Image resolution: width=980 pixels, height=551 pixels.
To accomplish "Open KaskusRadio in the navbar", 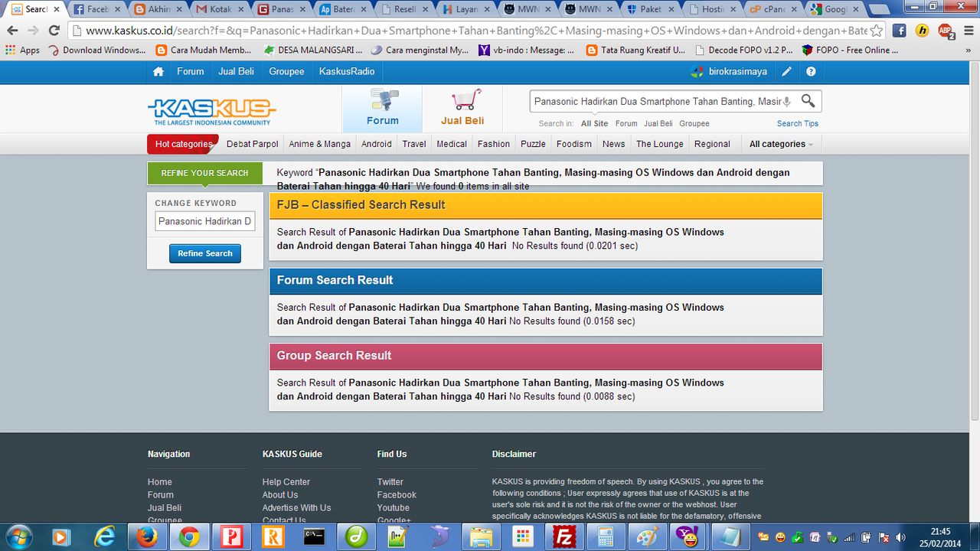I will coord(347,71).
